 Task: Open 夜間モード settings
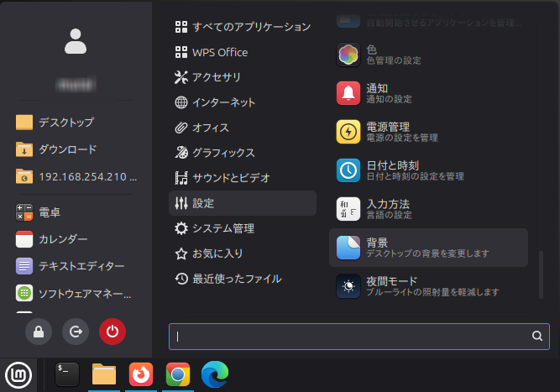tap(428, 286)
